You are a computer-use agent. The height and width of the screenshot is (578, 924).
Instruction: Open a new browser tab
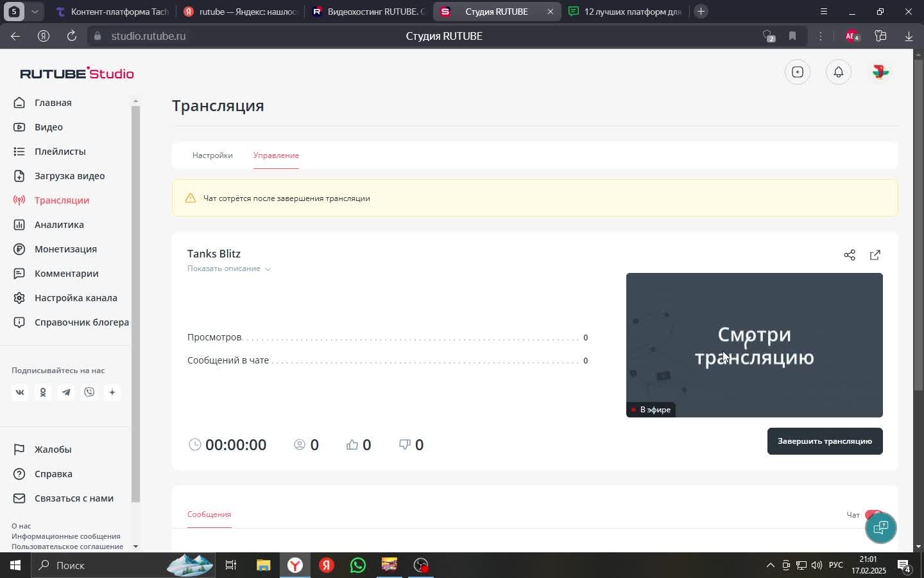click(x=701, y=12)
